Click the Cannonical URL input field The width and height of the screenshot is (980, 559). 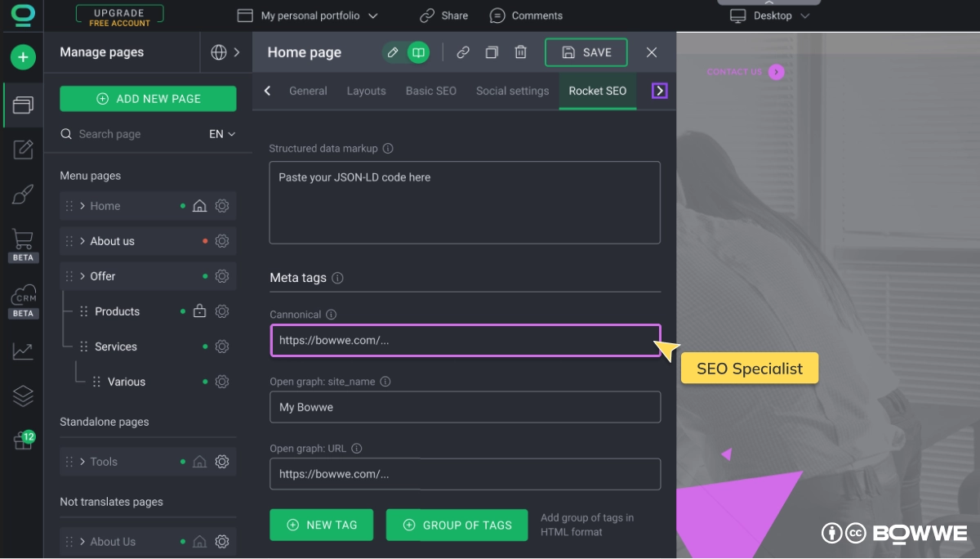465,341
